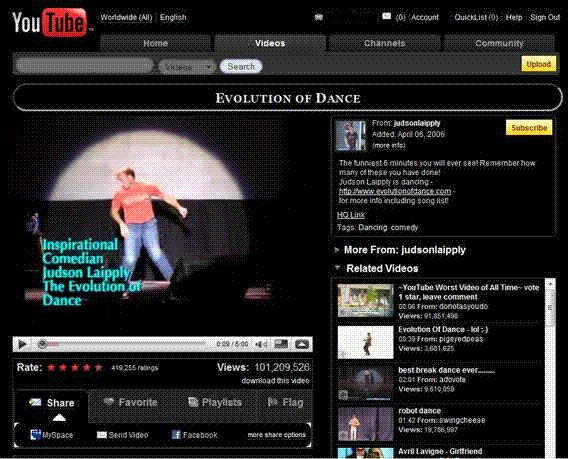Open 'best break dance ever' video thumbnail

pos(366,383)
